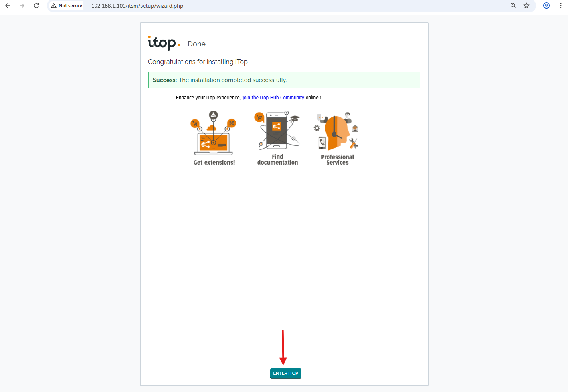Click the 'Find documentation' caption text
This screenshot has height=392, width=568.
(x=277, y=160)
